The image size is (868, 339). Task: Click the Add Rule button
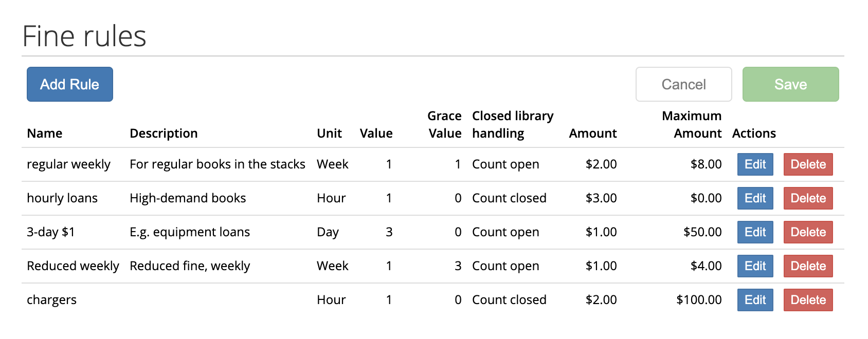pos(70,84)
